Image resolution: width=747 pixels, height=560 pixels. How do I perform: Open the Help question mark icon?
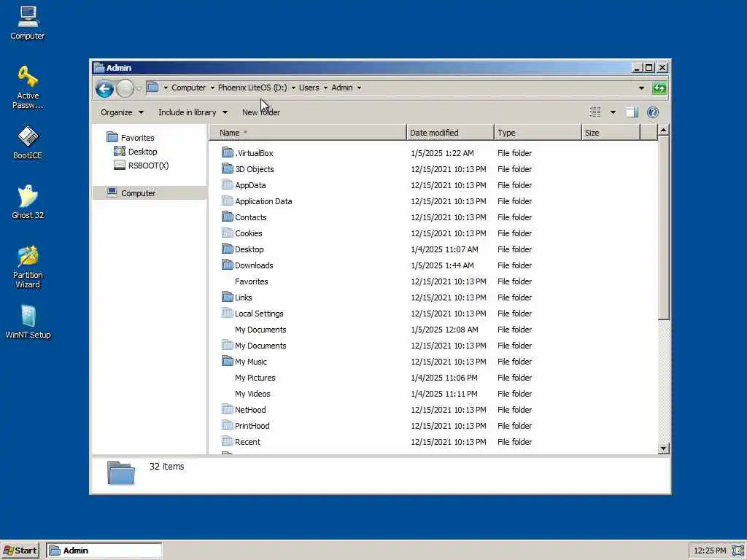(x=653, y=112)
